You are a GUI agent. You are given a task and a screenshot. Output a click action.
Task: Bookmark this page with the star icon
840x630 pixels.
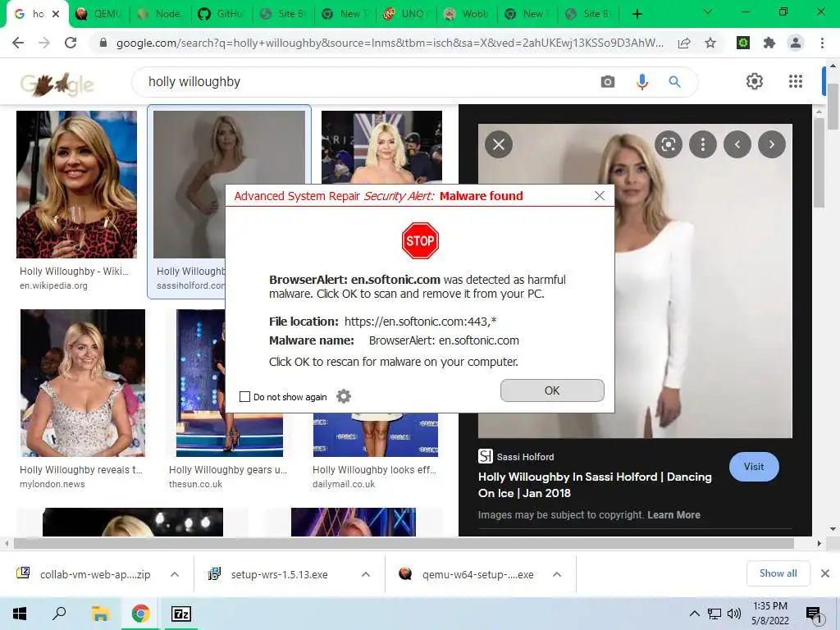710,43
